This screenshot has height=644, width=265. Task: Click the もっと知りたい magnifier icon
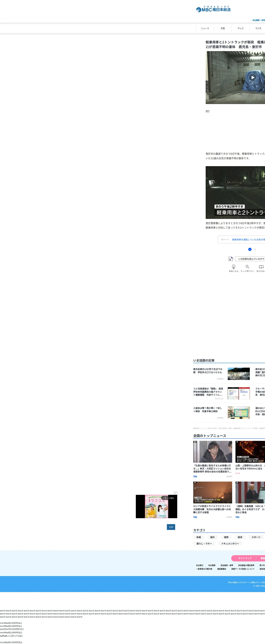(x=247, y=267)
